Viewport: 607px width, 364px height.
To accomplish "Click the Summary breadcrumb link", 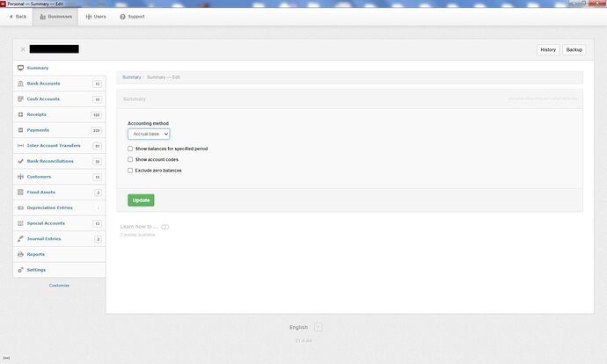I will click(x=132, y=77).
